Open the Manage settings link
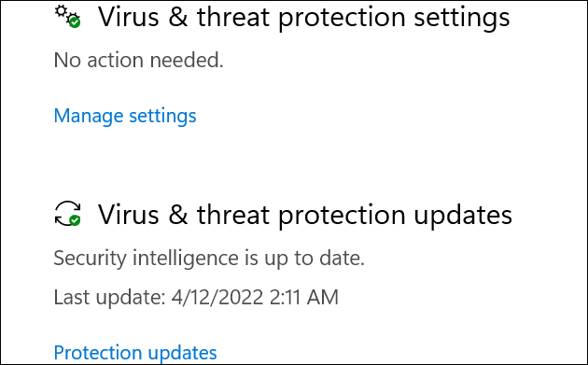The image size is (588, 365). click(125, 116)
